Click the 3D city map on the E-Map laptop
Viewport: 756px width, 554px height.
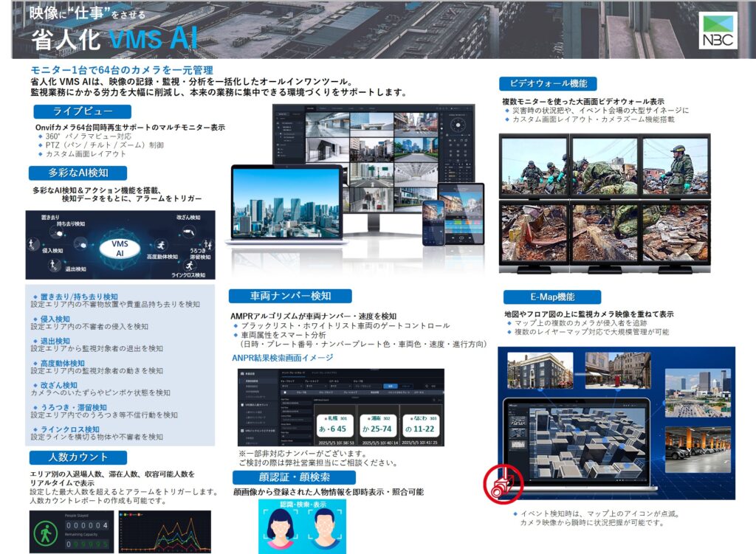(x=587, y=442)
